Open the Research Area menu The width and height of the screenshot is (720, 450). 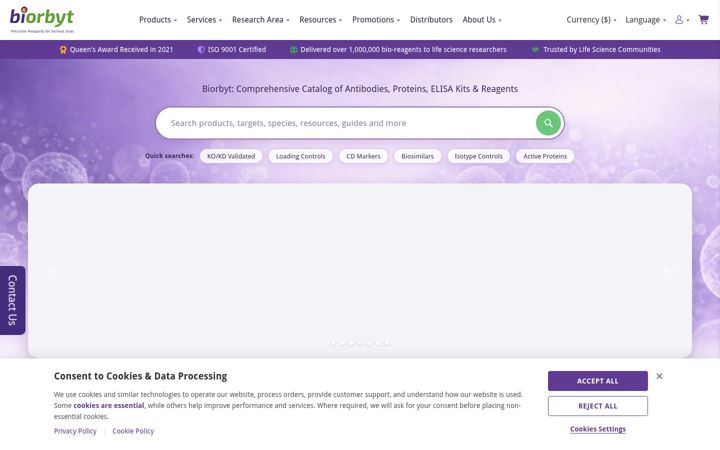pos(260,20)
